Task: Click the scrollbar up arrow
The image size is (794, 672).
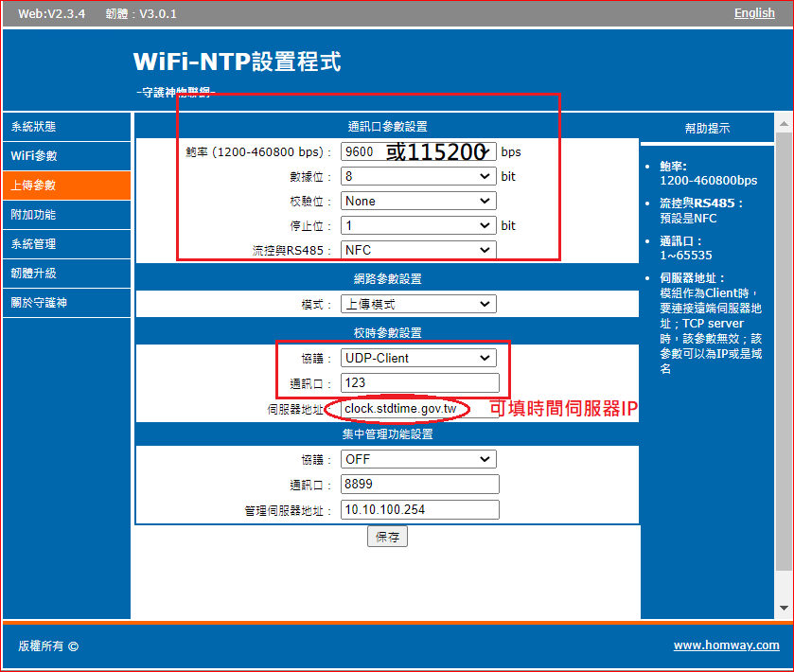Action: pos(784,124)
